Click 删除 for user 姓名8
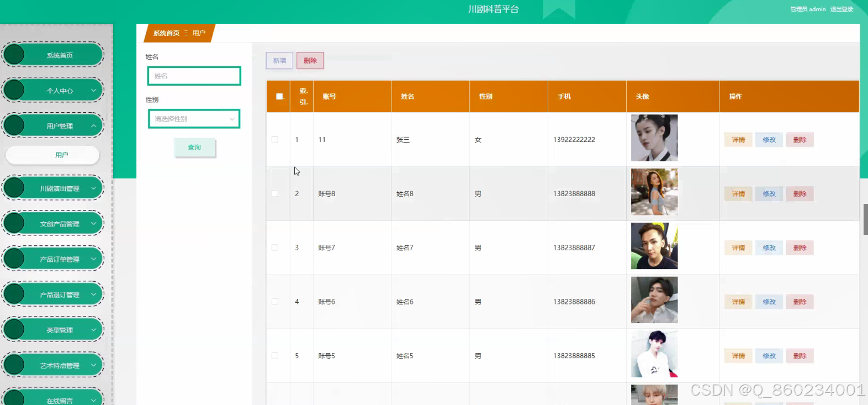 pyautogui.click(x=800, y=194)
